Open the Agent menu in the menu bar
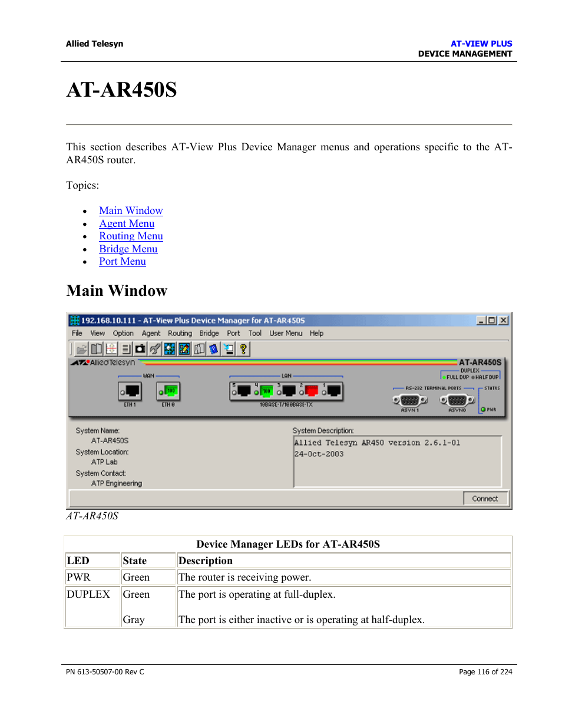Image resolution: width=562 pixels, height=728 pixels. click(151, 334)
